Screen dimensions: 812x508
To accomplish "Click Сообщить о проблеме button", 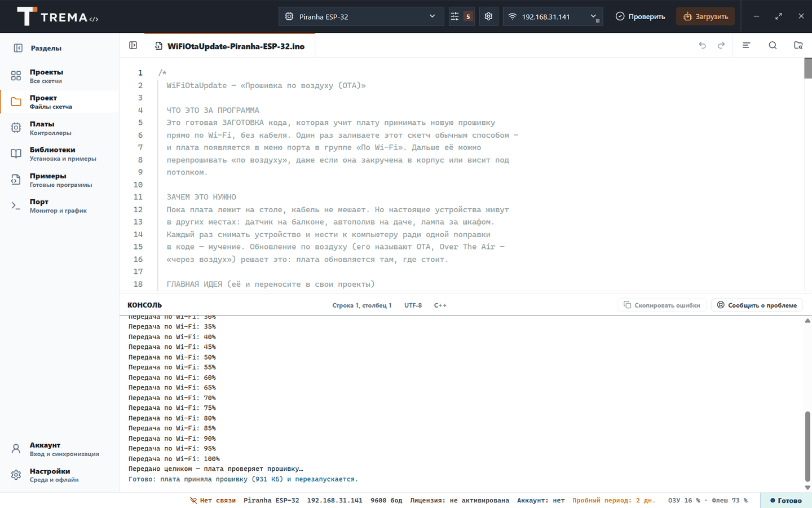I will coord(757,305).
